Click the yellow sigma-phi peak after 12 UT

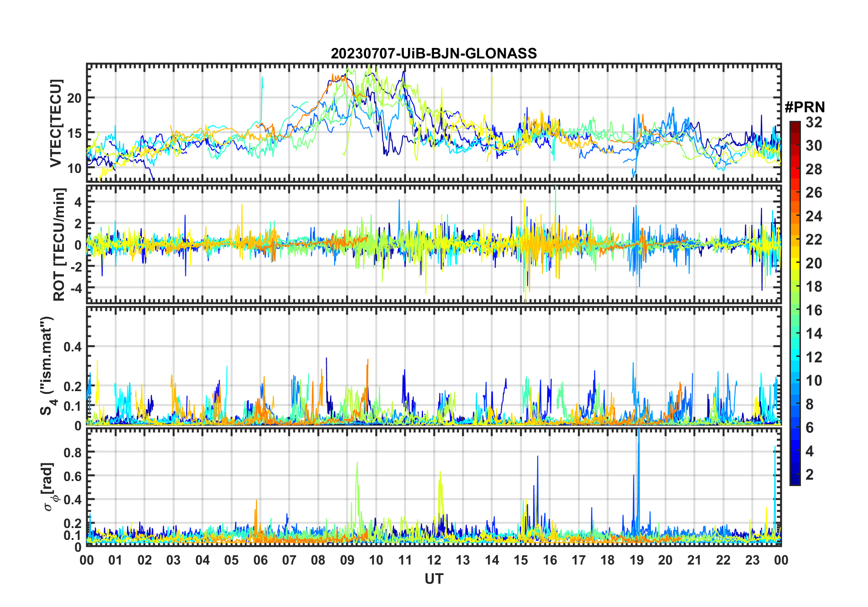(440, 497)
